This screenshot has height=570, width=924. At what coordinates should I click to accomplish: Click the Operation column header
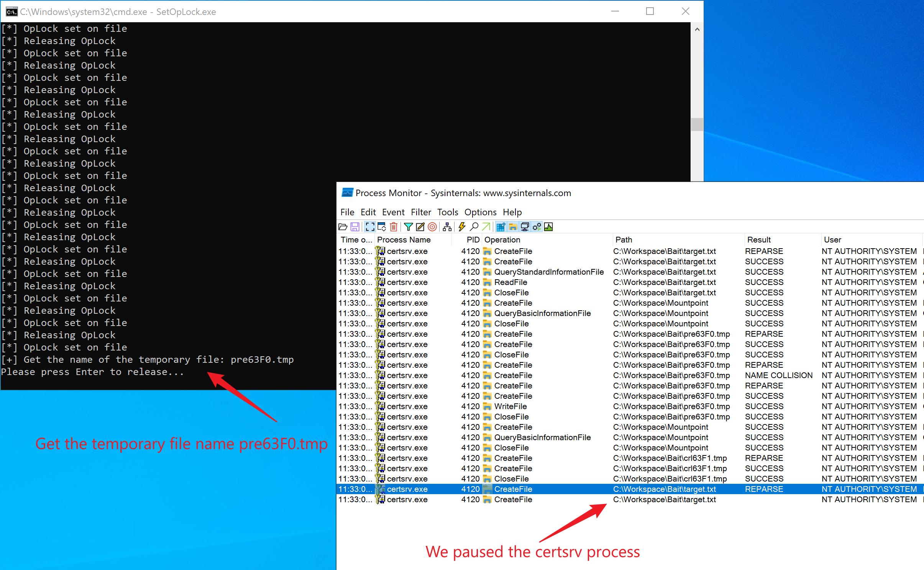click(x=547, y=240)
